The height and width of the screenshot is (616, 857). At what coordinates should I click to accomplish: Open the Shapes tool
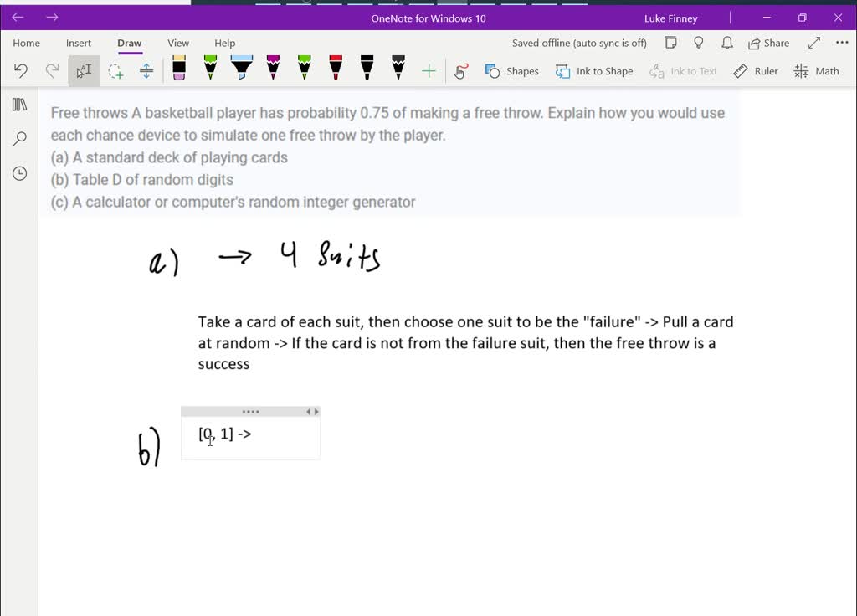(x=511, y=71)
